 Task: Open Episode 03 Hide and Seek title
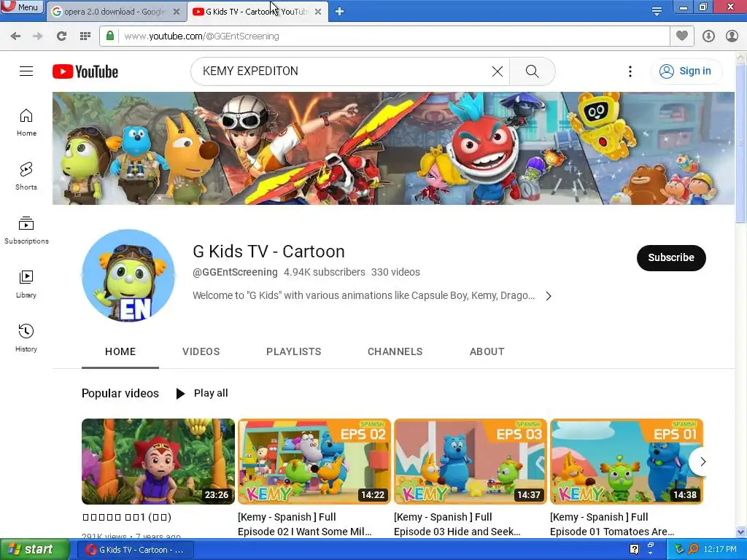pyautogui.click(x=457, y=524)
